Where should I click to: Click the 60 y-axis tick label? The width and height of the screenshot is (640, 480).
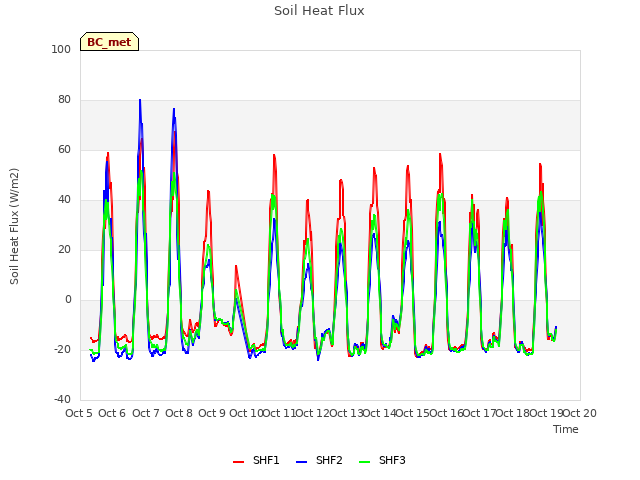(x=64, y=149)
